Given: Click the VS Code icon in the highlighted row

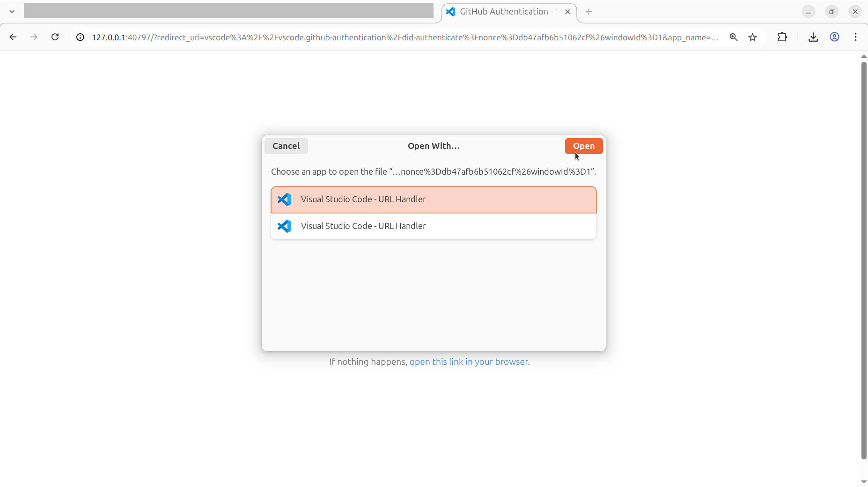Looking at the screenshot, I should [x=284, y=199].
